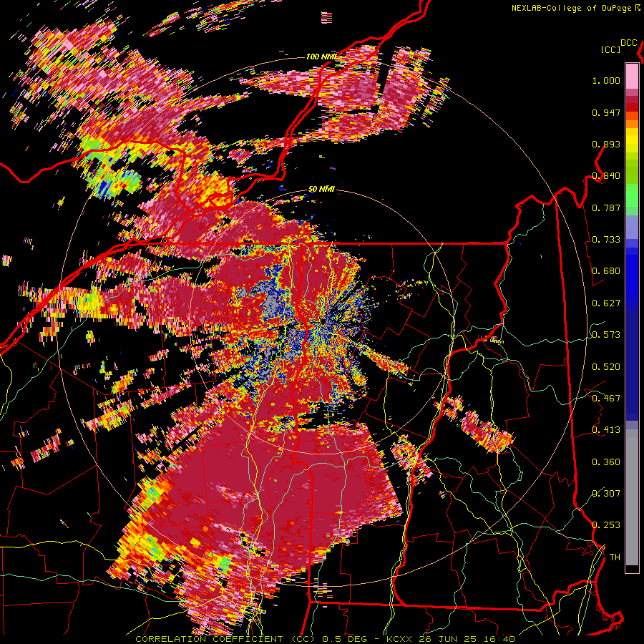Click the 0.573 scale value
This screenshot has width=644, height=644.
point(606,335)
